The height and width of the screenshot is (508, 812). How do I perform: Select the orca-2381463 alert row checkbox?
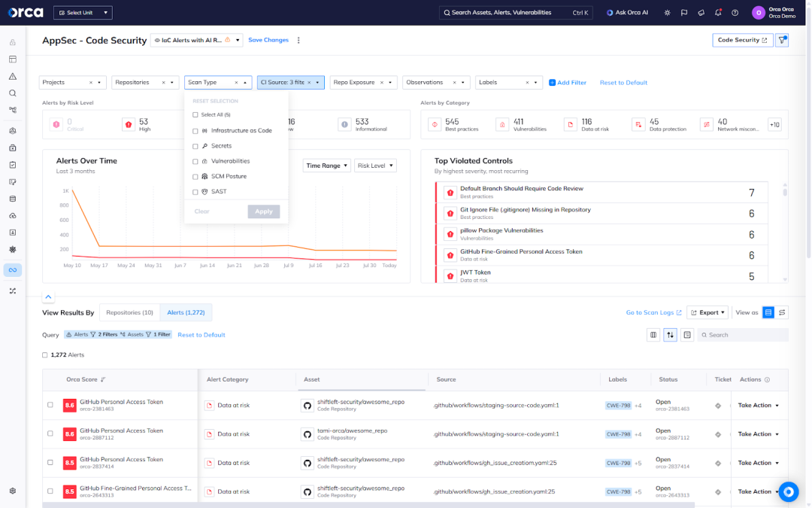(50, 405)
